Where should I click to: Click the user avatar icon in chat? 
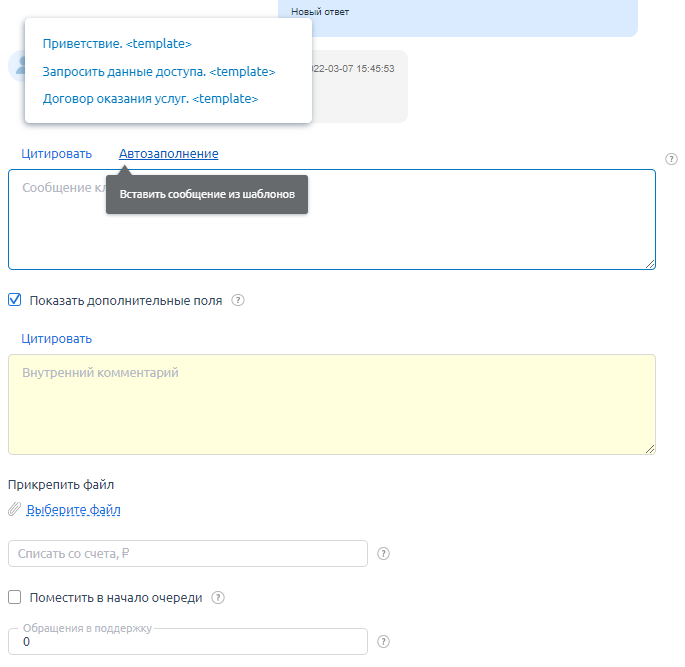[x=17, y=66]
